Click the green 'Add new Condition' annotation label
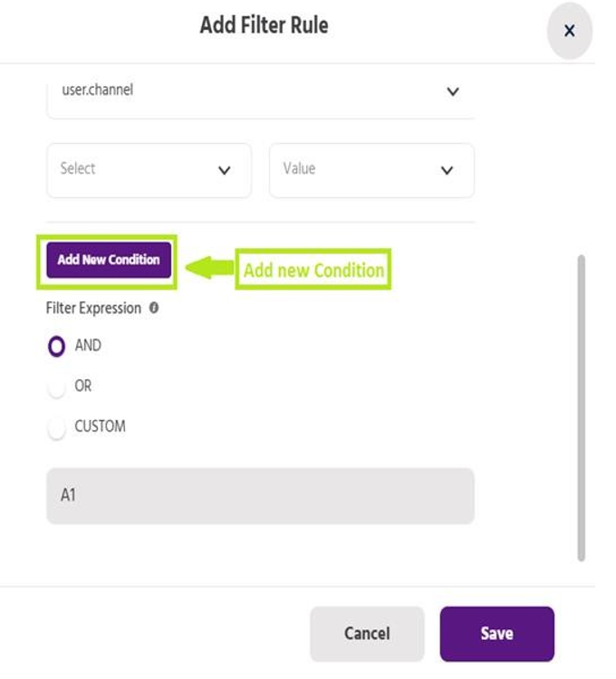This screenshot has width=616, height=679. 313,270
